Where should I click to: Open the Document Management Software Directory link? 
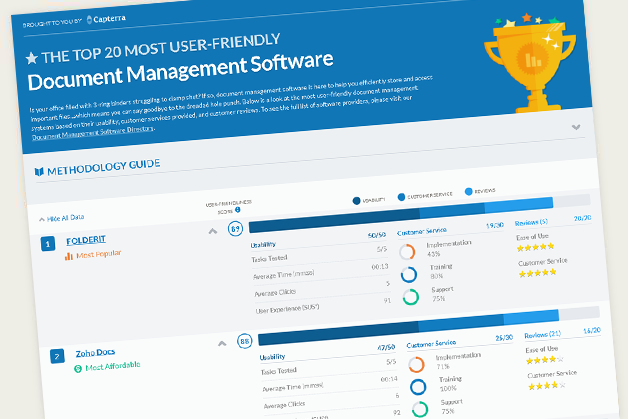pyautogui.click(x=93, y=133)
